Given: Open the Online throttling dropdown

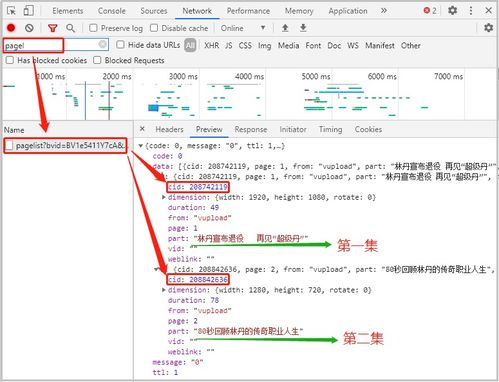Looking at the screenshot, I should 243,28.
